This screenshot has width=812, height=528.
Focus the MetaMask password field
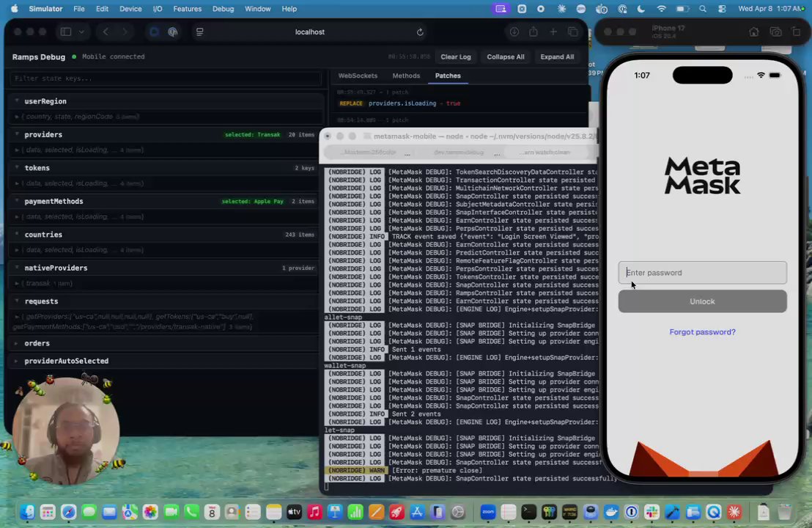[x=702, y=273]
